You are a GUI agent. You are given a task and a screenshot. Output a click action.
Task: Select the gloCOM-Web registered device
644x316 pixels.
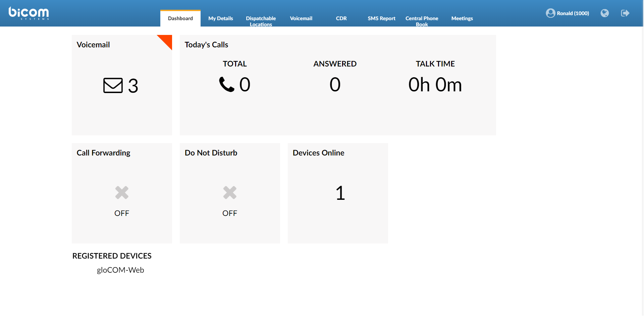pos(120,270)
